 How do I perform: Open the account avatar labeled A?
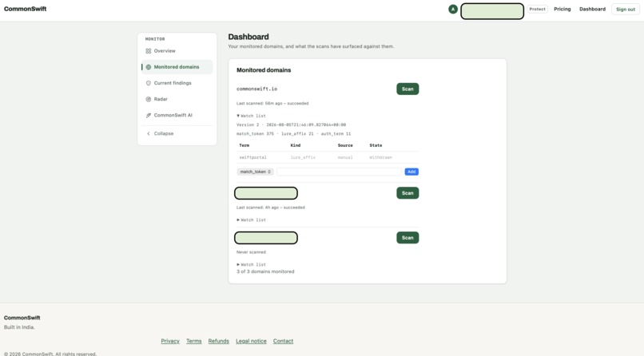point(452,9)
